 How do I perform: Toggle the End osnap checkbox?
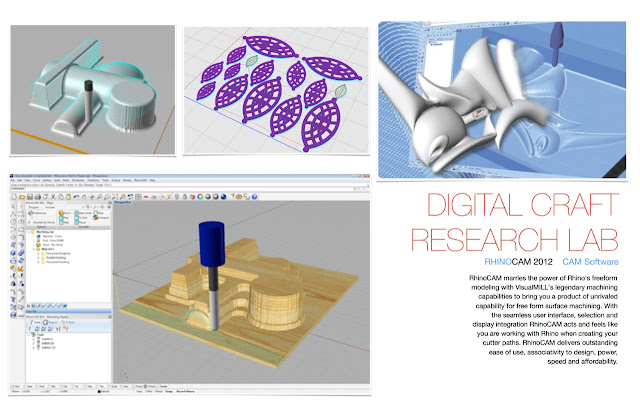pyautogui.click(x=13, y=387)
